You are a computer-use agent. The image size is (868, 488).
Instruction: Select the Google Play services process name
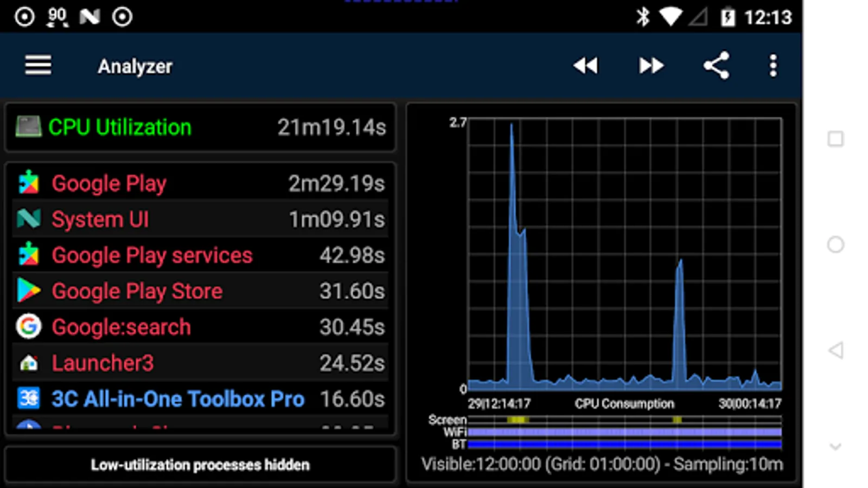(x=152, y=255)
